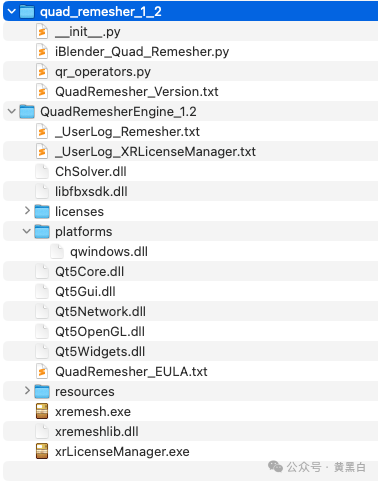Select the _UserLog_XRLicenseManager.txt file name

[155, 152]
